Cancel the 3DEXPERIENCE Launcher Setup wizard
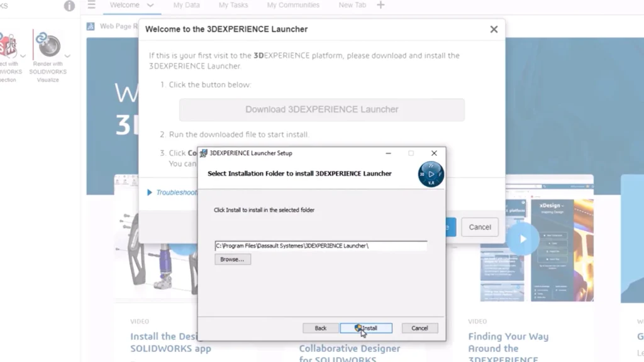 tap(419, 328)
